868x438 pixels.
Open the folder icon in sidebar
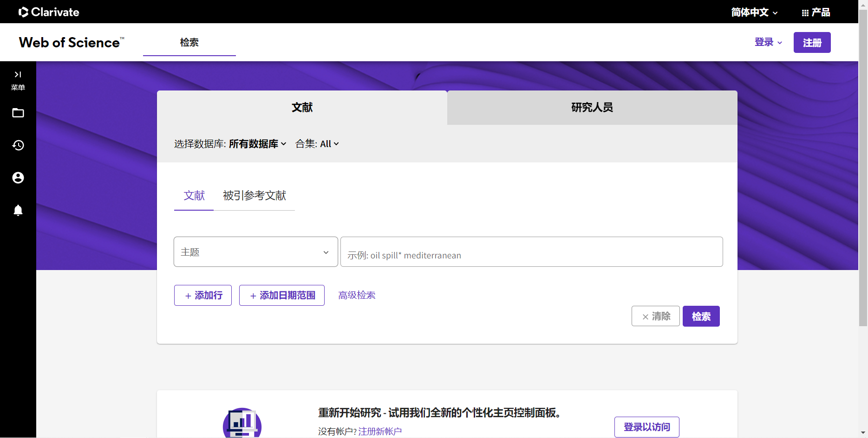18,113
